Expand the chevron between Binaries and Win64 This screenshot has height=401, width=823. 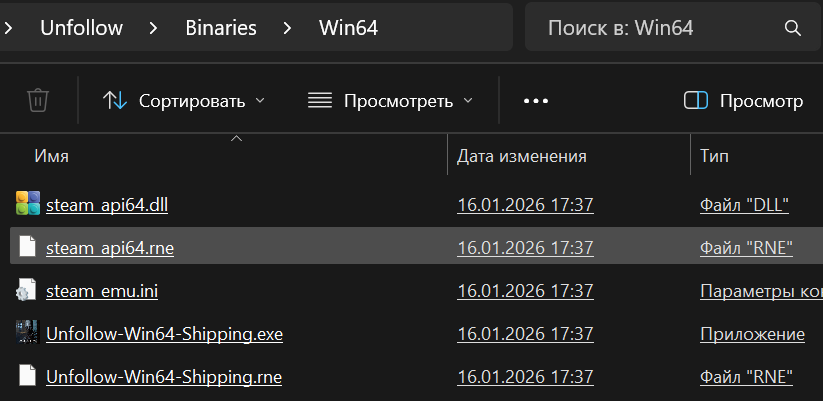[288, 28]
